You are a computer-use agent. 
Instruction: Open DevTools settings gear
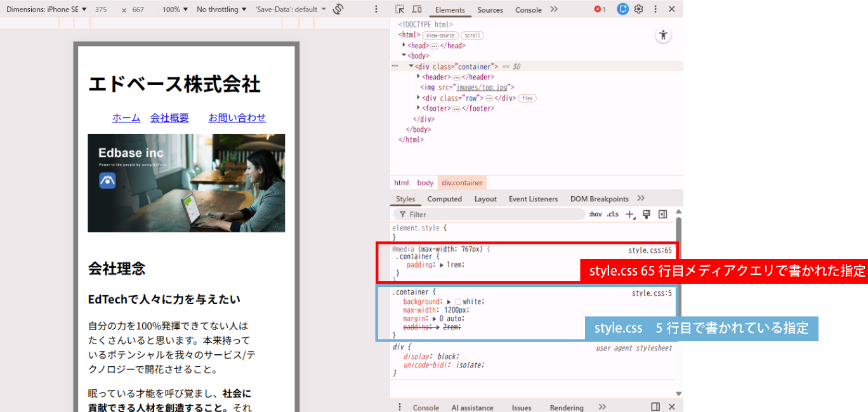[639, 10]
